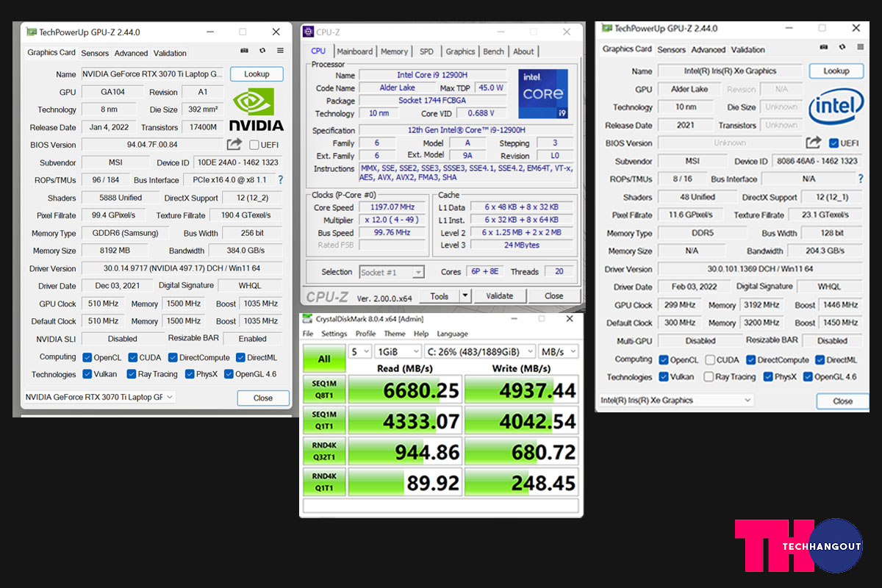Toggle UEFI checkbox in NVIDIA GPU-Z window
Viewport: 882px width, 588px height.
[254, 145]
